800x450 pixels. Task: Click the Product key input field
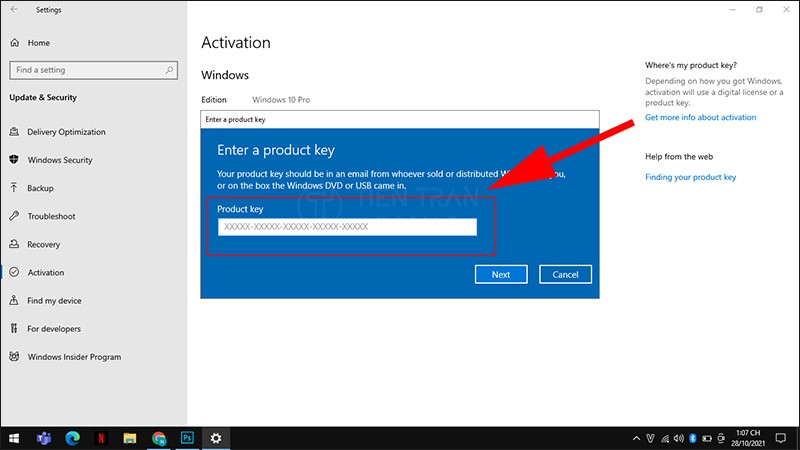point(347,227)
